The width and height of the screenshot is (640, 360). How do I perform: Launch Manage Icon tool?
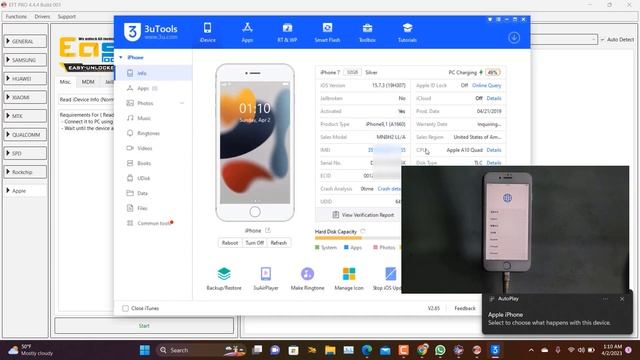pos(349,279)
